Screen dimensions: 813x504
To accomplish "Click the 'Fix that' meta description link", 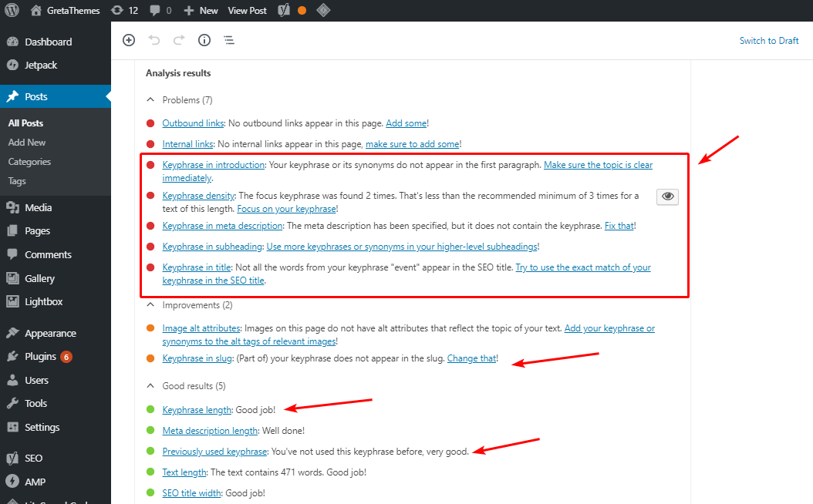I will pyautogui.click(x=619, y=226).
